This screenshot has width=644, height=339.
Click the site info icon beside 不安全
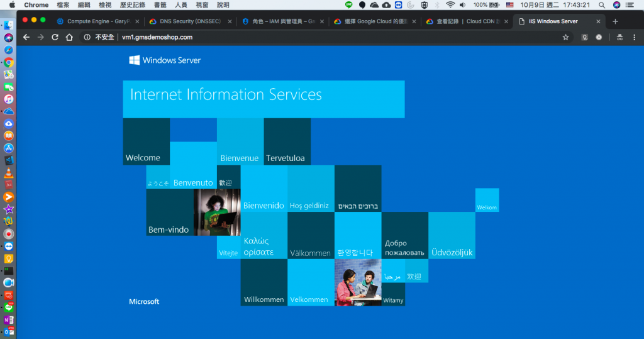(87, 37)
